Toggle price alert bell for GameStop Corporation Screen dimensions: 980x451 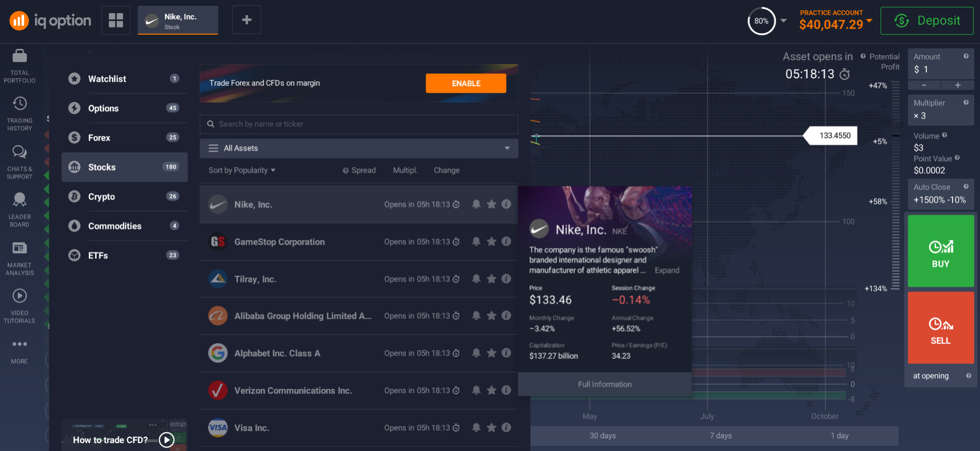(x=476, y=242)
